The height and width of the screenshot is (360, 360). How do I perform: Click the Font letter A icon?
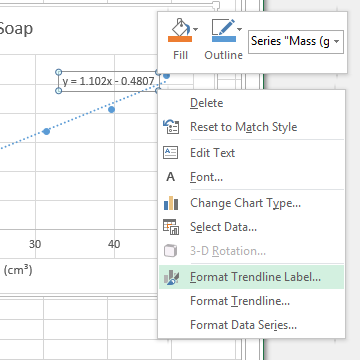click(171, 177)
